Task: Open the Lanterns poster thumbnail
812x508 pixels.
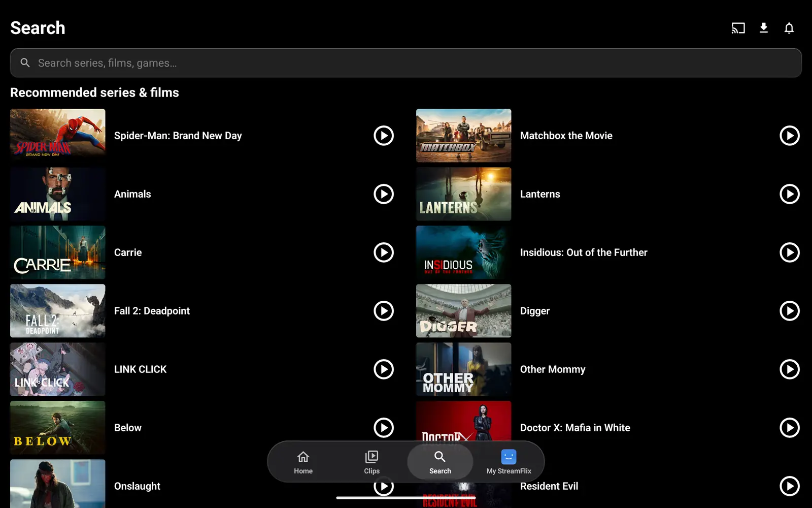Action: pyautogui.click(x=464, y=194)
